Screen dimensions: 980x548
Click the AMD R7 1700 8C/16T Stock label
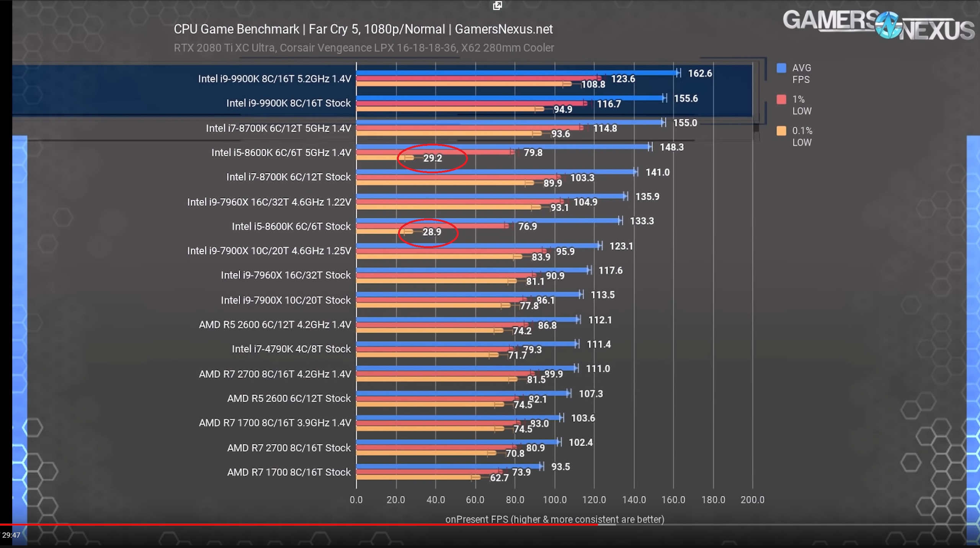tap(289, 472)
